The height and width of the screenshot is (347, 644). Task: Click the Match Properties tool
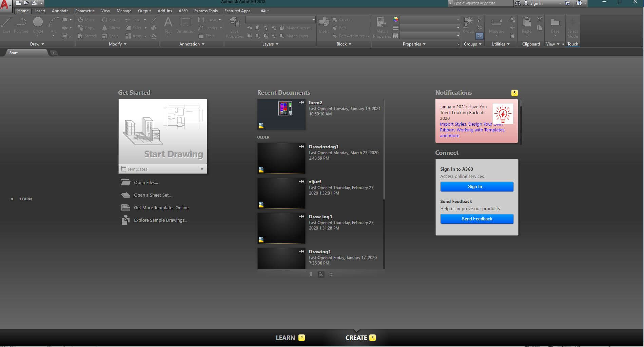point(382,27)
